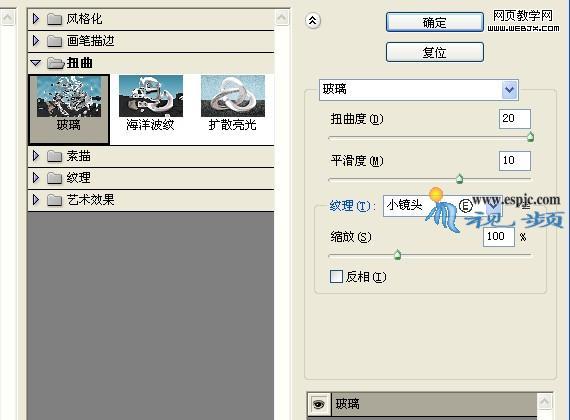570x420 pixels.
Task: Collapse the filter gallery with double-chevron button
Action: pyautogui.click(x=313, y=21)
